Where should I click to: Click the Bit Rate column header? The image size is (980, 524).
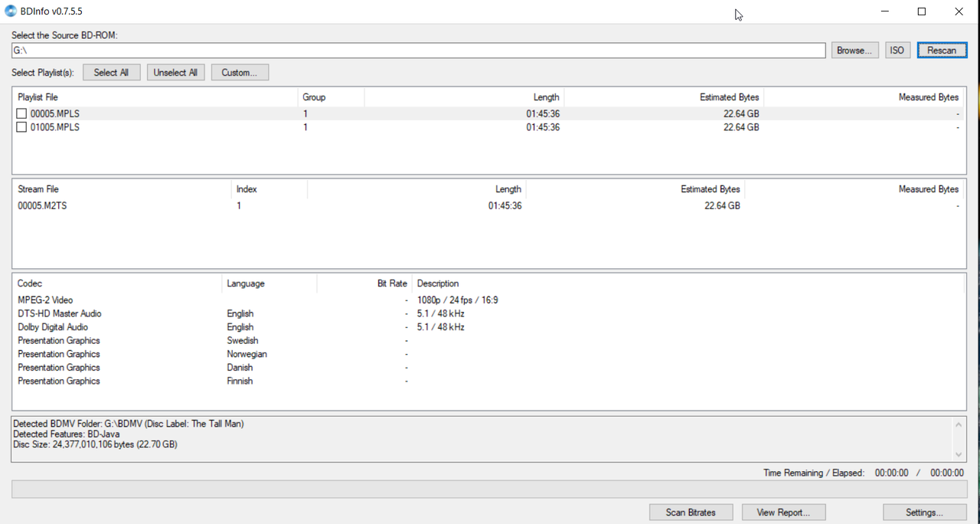364,283
